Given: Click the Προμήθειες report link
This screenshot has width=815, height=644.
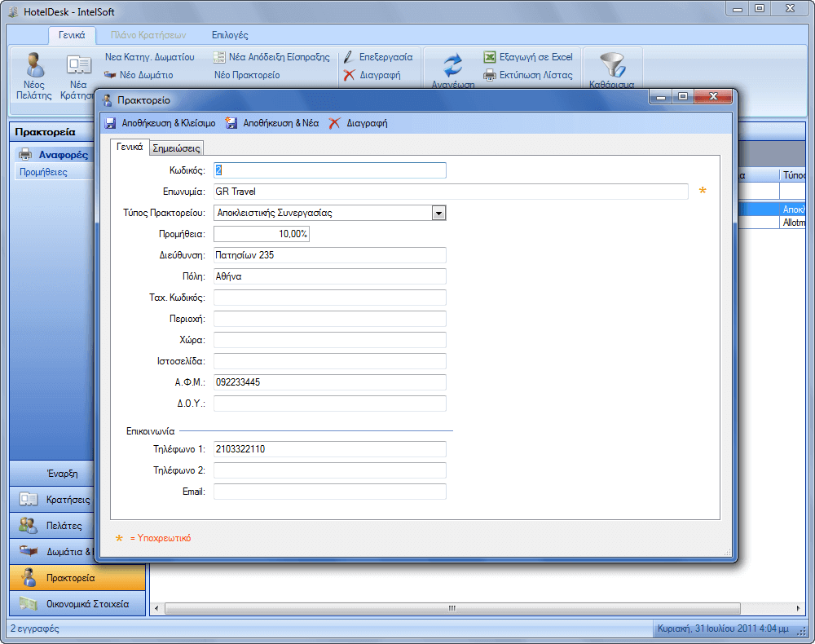Looking at the screenshot, I should 43,172.
